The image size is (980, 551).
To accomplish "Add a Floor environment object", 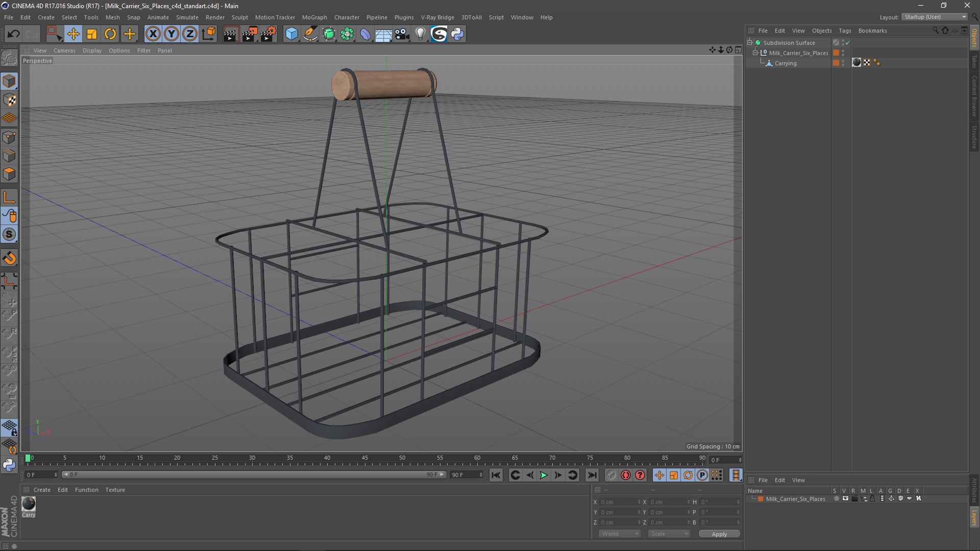I will pyautogui.click(x=383, y=34).
